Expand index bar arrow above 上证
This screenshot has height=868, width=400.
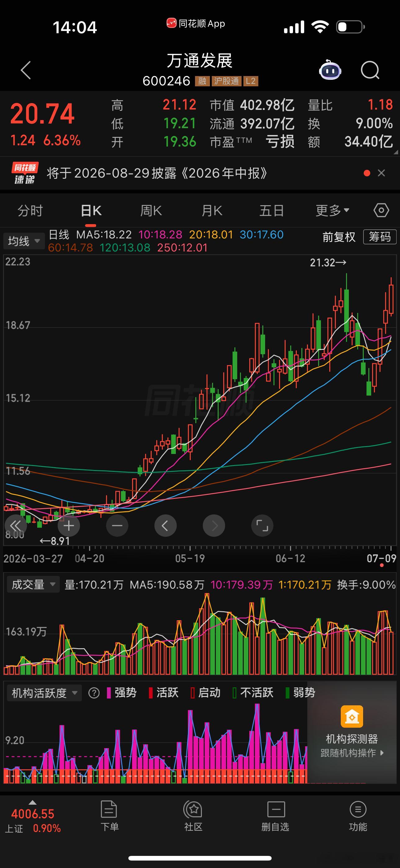point(32,802)
